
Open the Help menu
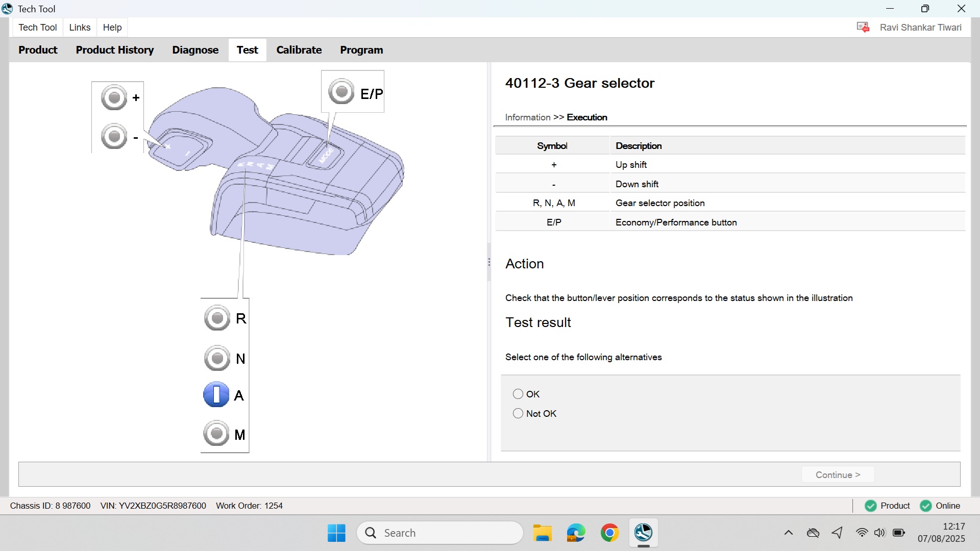pyautogui.click(x=112, y=28)
